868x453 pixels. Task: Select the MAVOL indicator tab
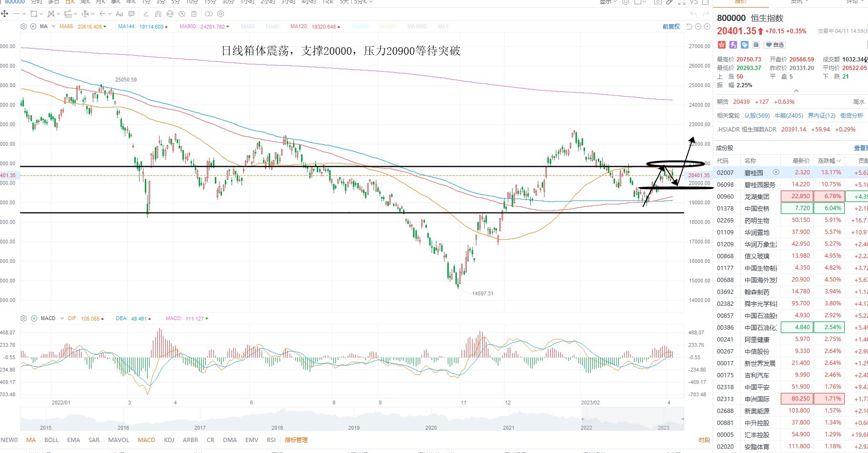click(119, 440)
